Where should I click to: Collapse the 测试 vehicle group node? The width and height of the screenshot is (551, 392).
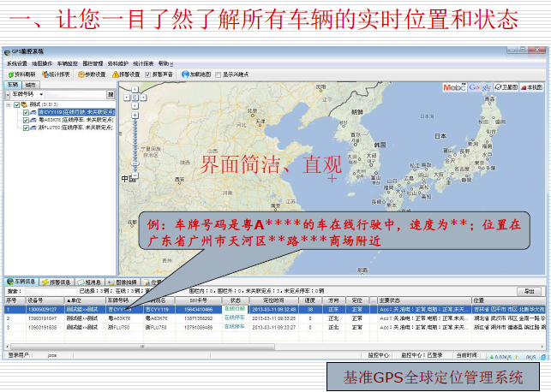click(x=9, y=104)
